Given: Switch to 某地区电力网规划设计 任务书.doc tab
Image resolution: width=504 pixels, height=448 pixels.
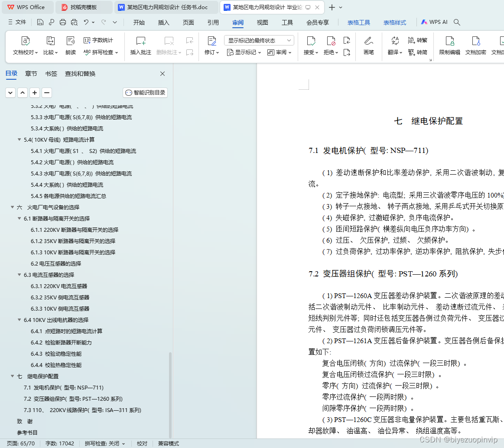Looking at the screenshot, I should (166, 7).
